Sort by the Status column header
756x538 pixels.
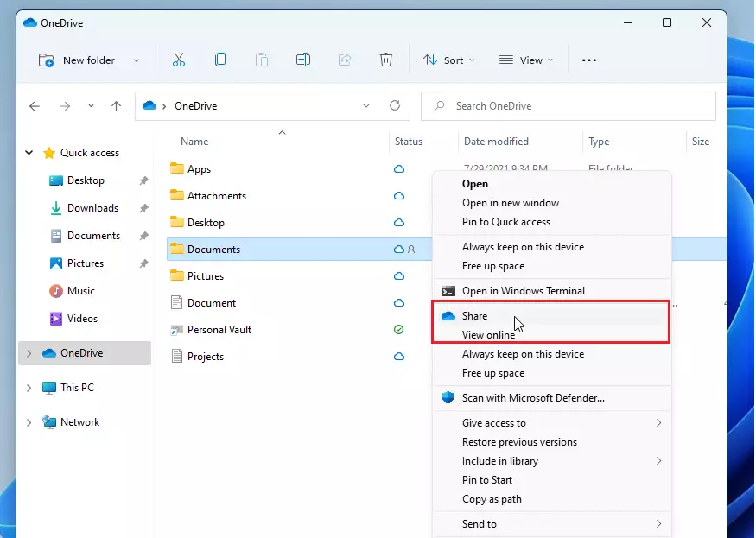coord(409,142)
